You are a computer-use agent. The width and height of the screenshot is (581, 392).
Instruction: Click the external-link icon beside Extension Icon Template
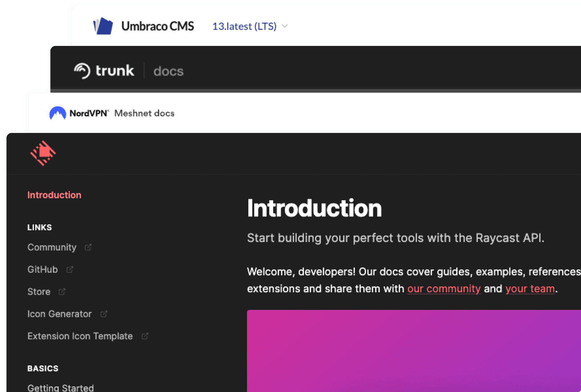(x=145, y=336)
